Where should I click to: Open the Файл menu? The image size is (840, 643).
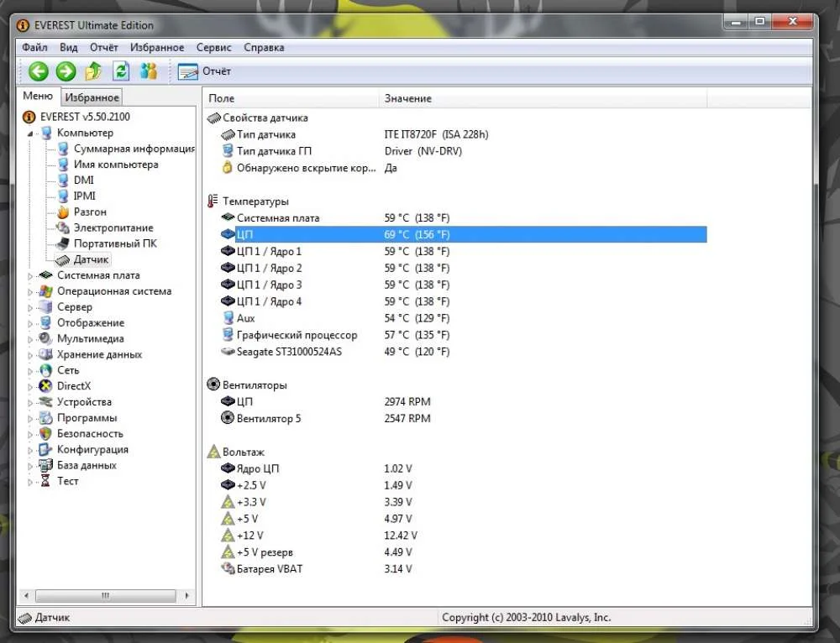click(x=34, y=48)
